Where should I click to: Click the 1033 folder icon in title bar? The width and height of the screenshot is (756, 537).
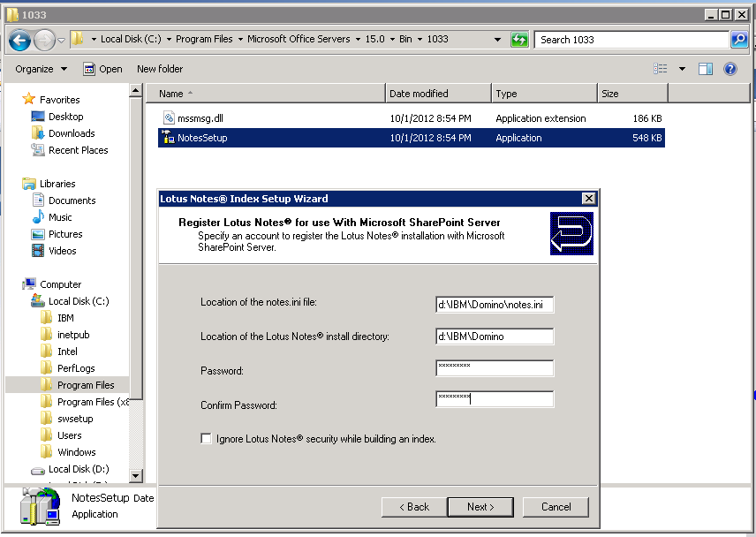12,15
